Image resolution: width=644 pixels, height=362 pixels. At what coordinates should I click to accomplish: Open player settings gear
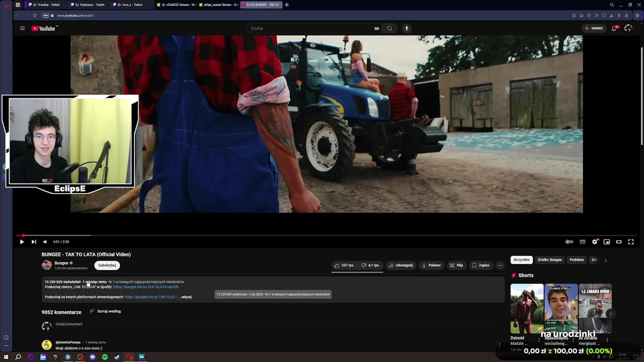[595, 242]
